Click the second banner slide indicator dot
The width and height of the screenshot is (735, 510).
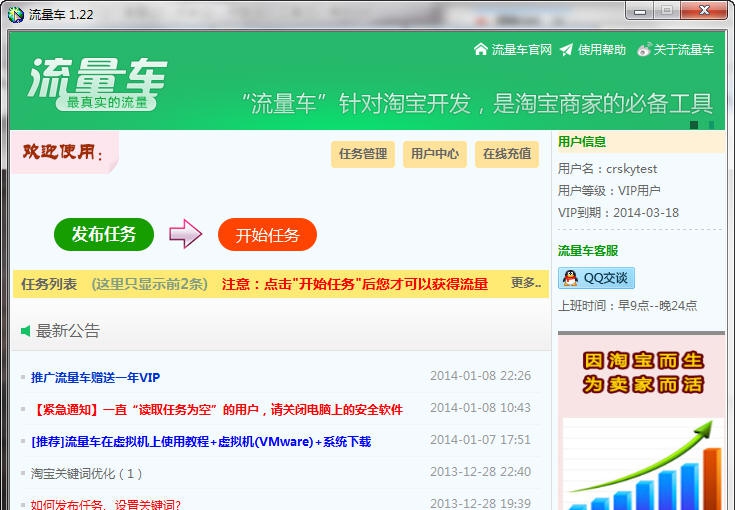[x=712, y=125]
